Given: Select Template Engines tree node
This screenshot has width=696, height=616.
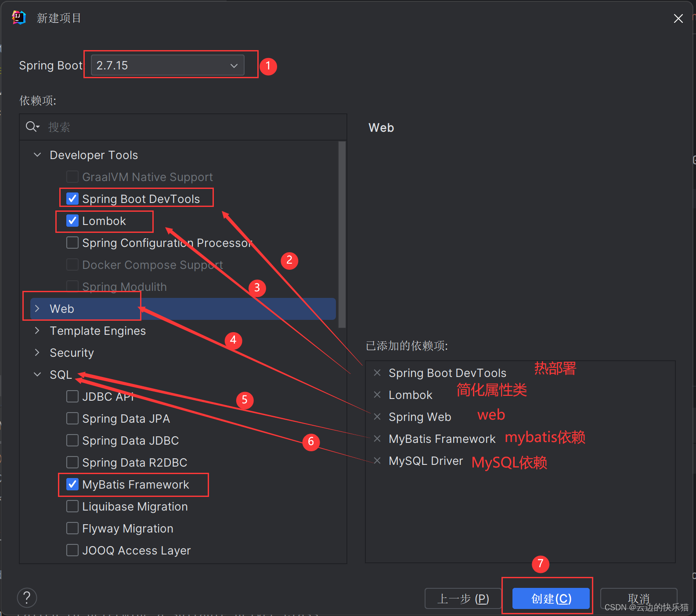Looking at the screenshot, I should pyautogui.click(x=97, y=331).
